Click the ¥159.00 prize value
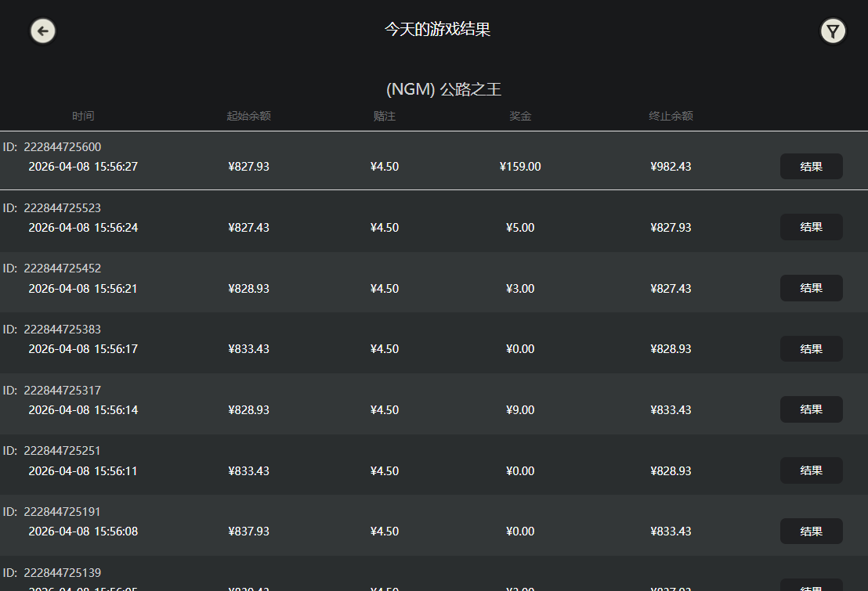The height and width of the screenshot is (591, 868). [x=520, y=166]
